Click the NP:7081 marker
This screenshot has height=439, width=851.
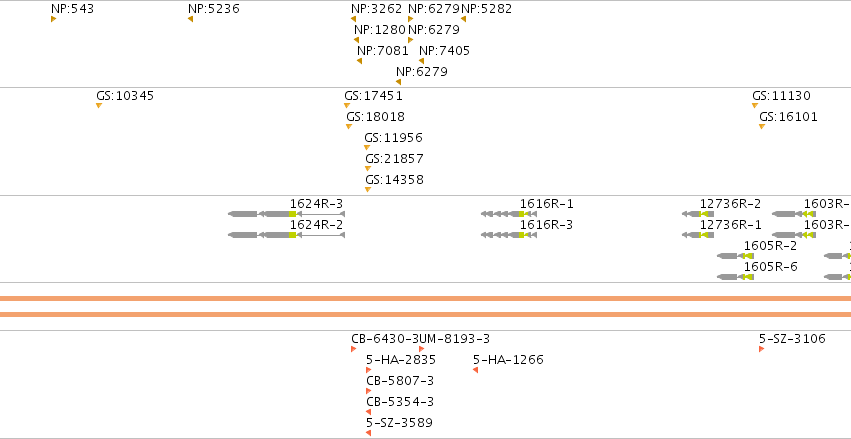click(359, 61)
